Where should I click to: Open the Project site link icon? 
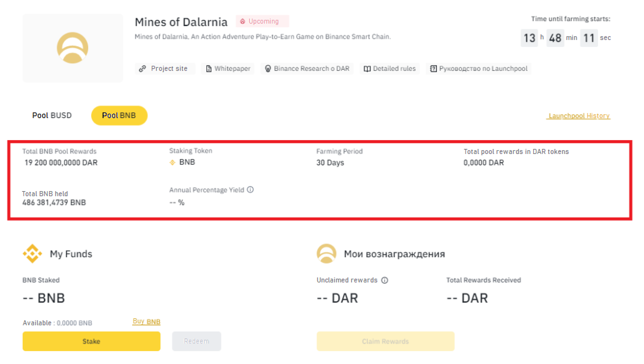click(x=143, y=68)
